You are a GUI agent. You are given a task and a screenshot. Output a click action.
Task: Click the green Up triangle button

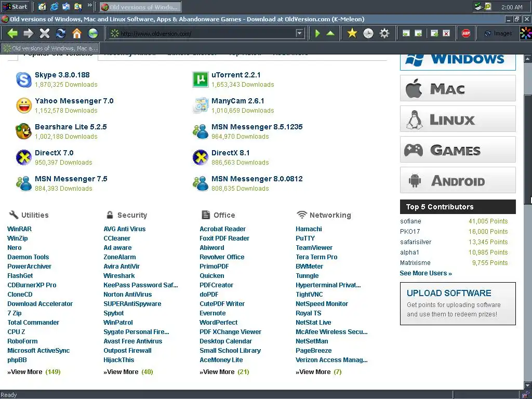click(x=330, y=33)
